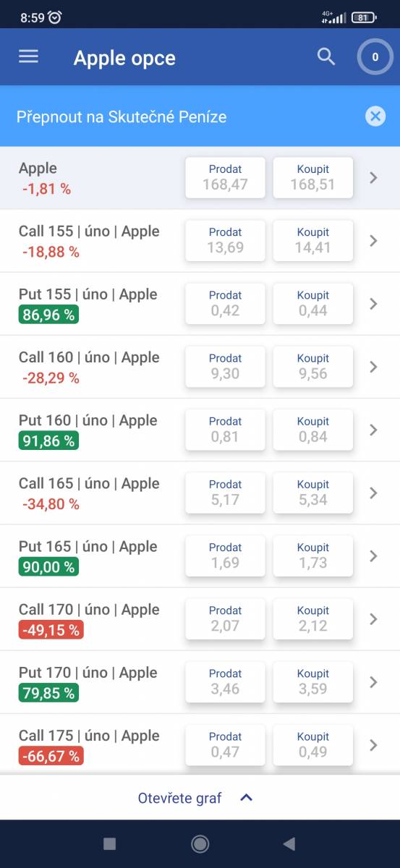400x868 pixels.
Task: Tap the Android recent apps square
Action: (110, 843)
